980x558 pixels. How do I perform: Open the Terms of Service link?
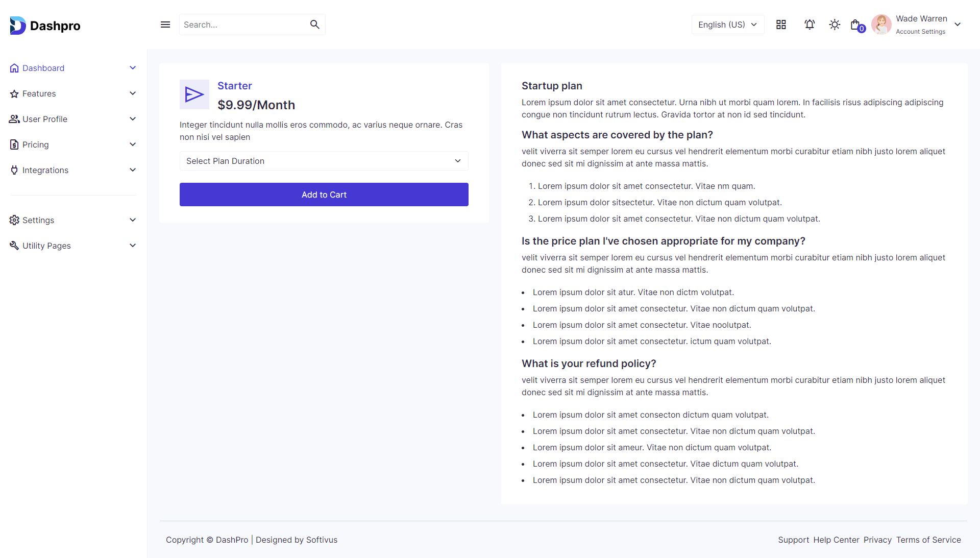click(928, 540)
